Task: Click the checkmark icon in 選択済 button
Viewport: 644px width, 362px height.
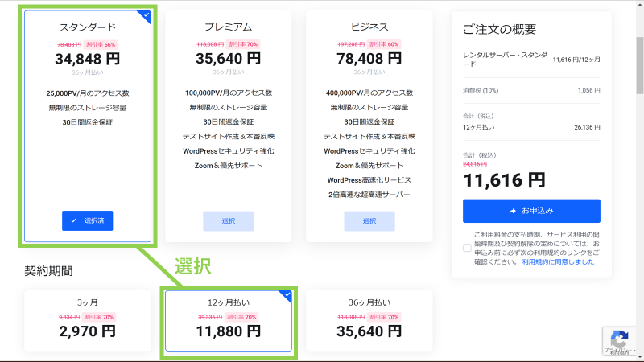Action: [x=74, y=220]
